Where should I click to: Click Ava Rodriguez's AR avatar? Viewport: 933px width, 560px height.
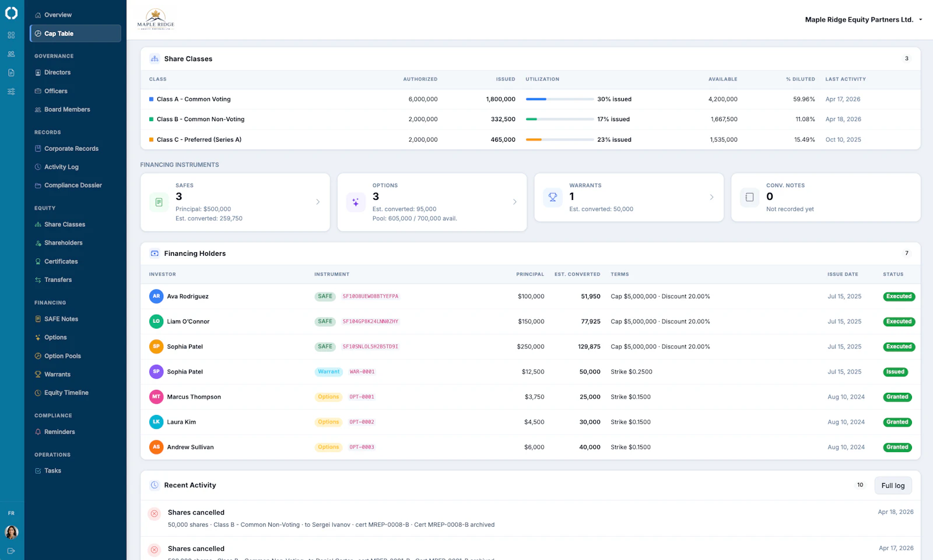[156, 296]
